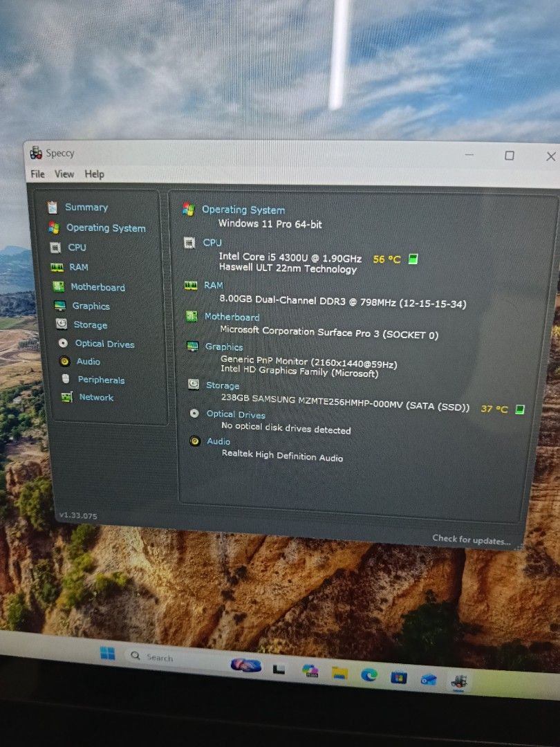Click the 238GB SAMSUNG SSD text

(345, 403)
